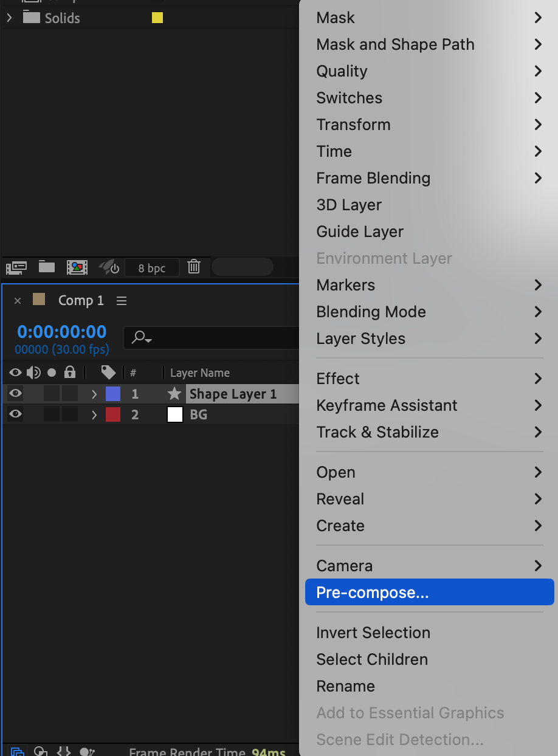Click the timeline layer search field
Image resolution: width=558 pixels, height=756 pixels.
pos(213,337)
